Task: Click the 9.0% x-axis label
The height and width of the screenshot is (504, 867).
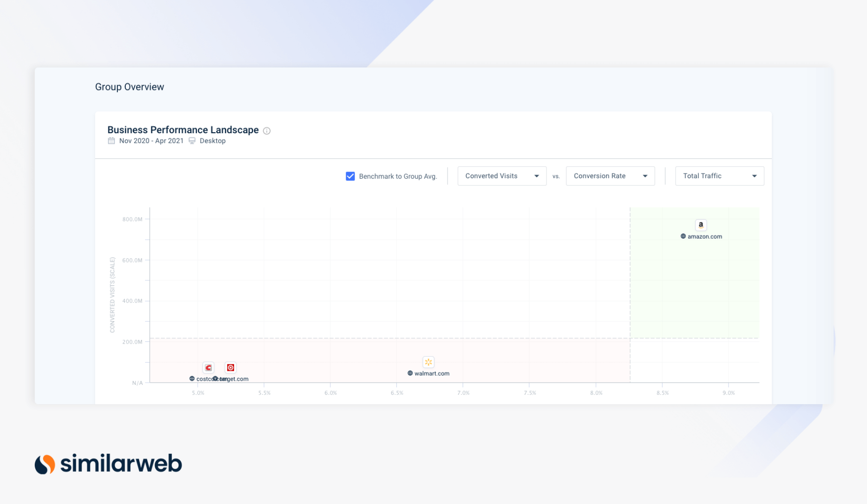Action: (x=729, y=393)
